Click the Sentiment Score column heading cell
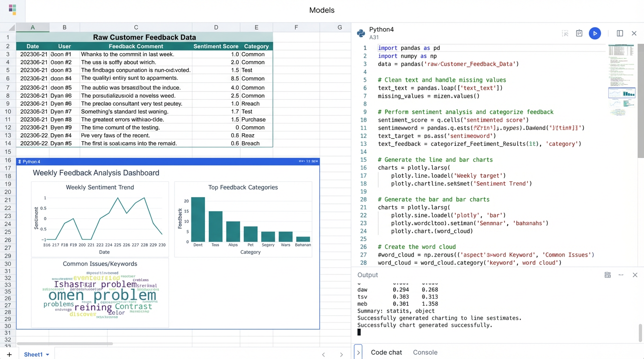Viewport: 644px width, 359px height. coord(216,46)
